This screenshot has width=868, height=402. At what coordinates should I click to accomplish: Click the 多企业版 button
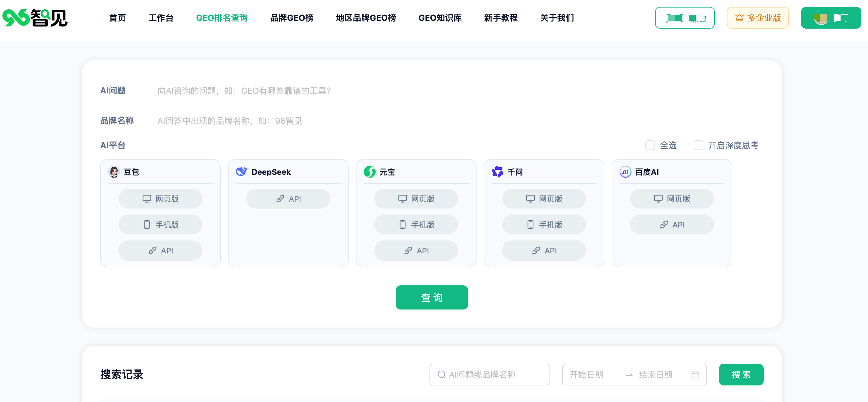point(758,18)
